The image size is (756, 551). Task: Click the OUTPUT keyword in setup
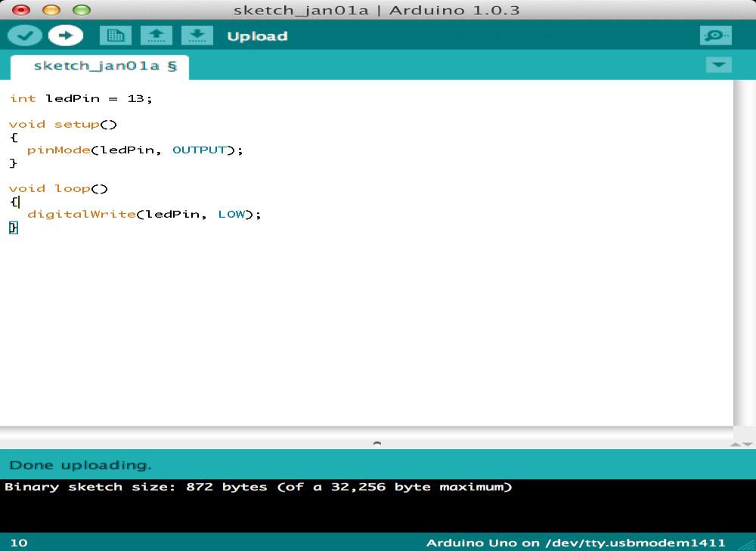pos(199,150)
